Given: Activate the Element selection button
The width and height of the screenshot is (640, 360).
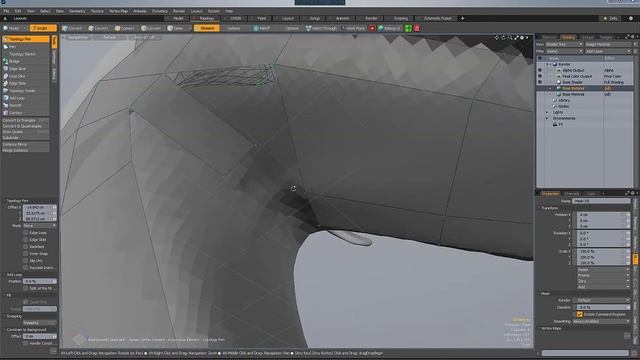Looking at the screenshot, I should [x=207, y=28].
